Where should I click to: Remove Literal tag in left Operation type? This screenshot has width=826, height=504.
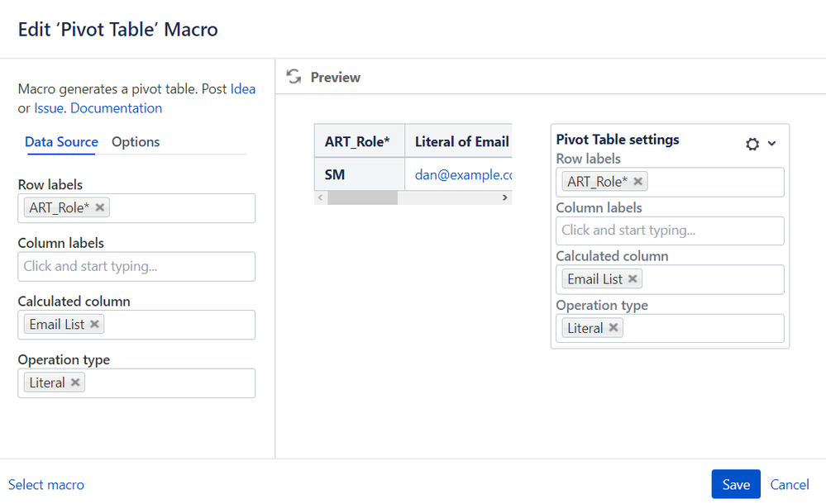pyautogui.click(x=76, y=383)
